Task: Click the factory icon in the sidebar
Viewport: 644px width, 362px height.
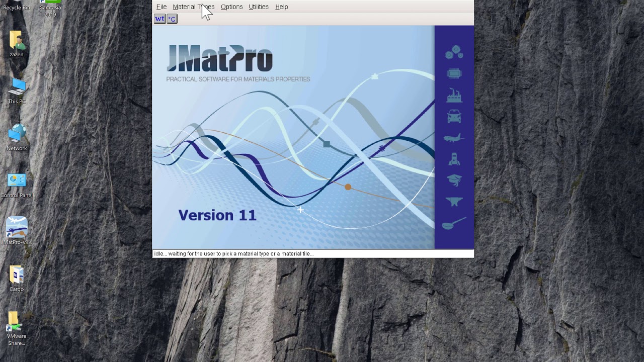Action: [454, 95]
